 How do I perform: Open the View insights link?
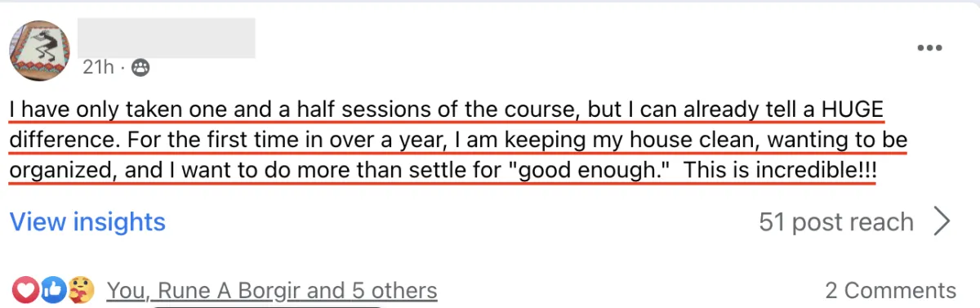[x=87, y=221]
